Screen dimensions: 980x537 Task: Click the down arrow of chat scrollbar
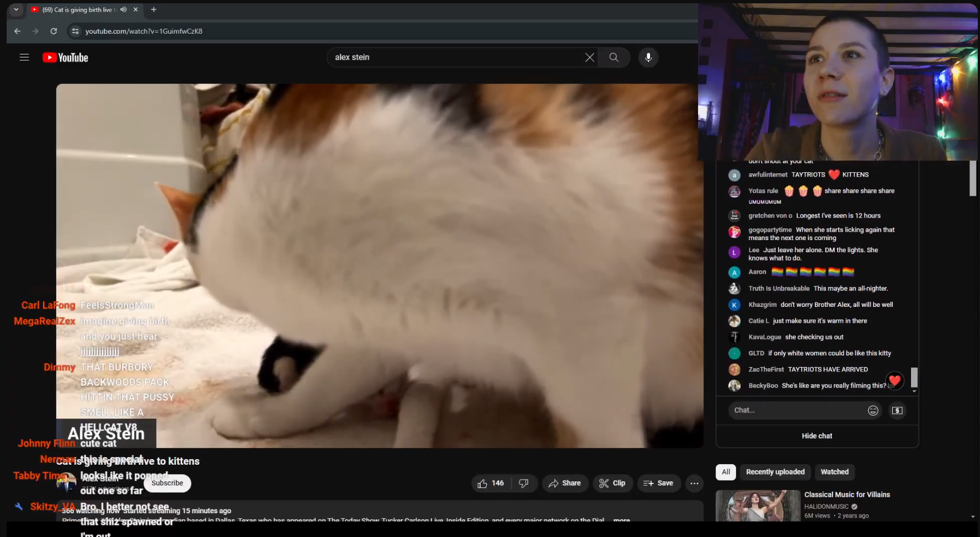point(914,391)
